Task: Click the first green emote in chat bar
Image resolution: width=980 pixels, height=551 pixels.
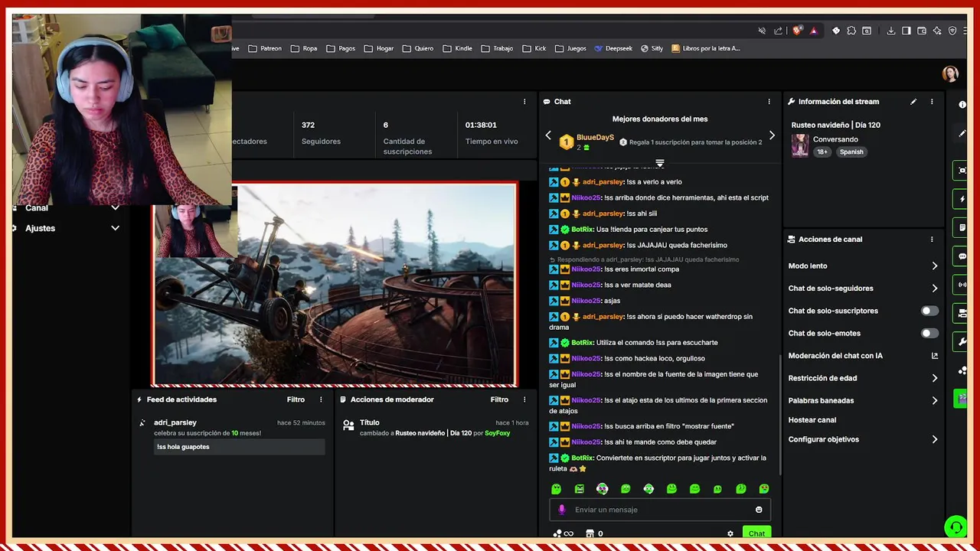Action: (x=557, y=489)
